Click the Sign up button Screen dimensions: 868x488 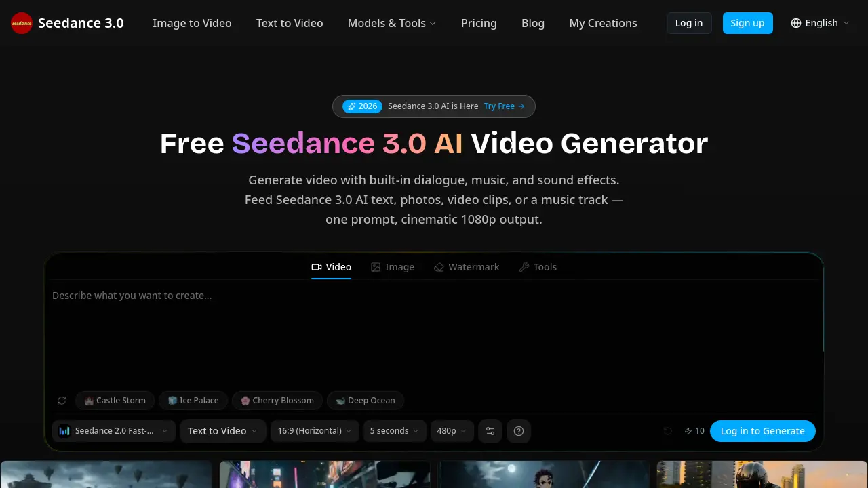(x=747, y=23)
